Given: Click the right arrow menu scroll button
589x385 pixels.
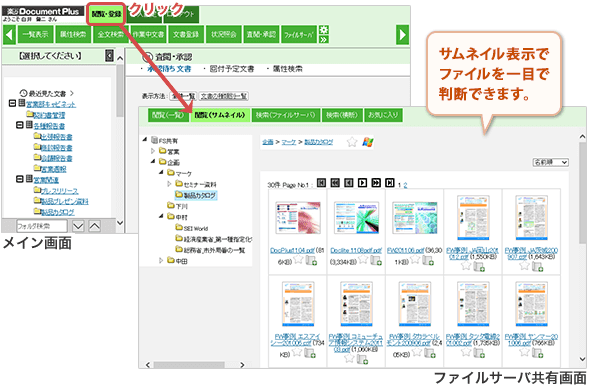Looking at the screenshot, I should coord(403,35).
